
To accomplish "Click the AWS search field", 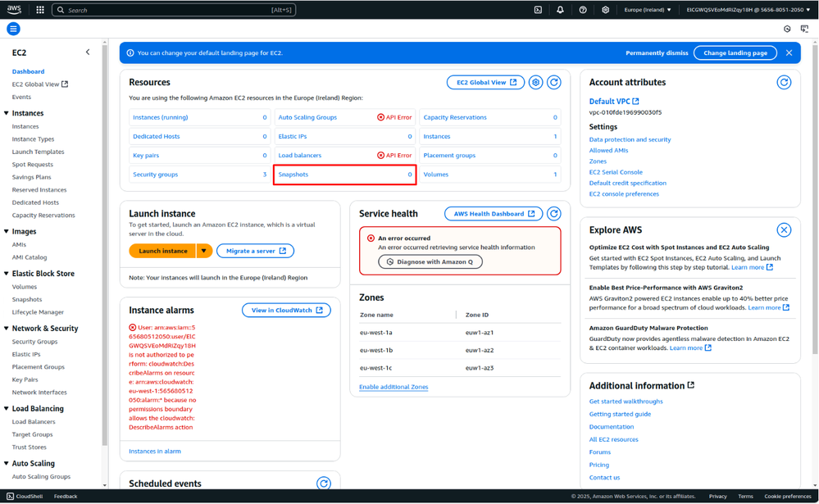I will (x=174, y=9).
